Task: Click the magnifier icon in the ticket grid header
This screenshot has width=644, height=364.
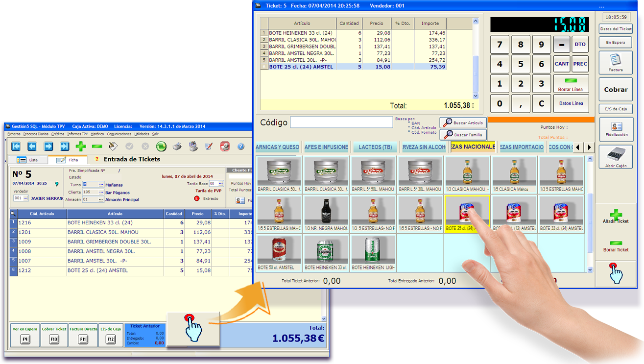Action: coord(13,214)
